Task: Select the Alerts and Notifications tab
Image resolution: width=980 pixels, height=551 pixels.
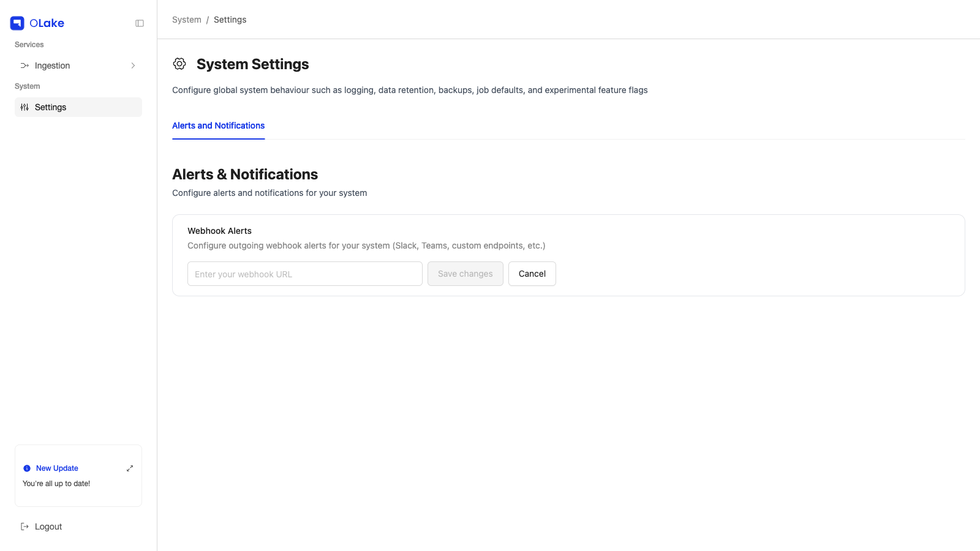Action: (x=218, y=126)
